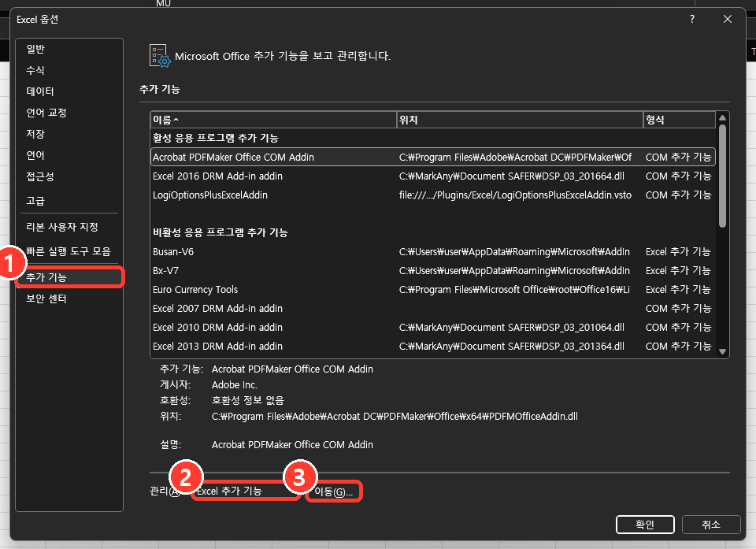Sort add-ins by 형식 column header

(680, 120)
